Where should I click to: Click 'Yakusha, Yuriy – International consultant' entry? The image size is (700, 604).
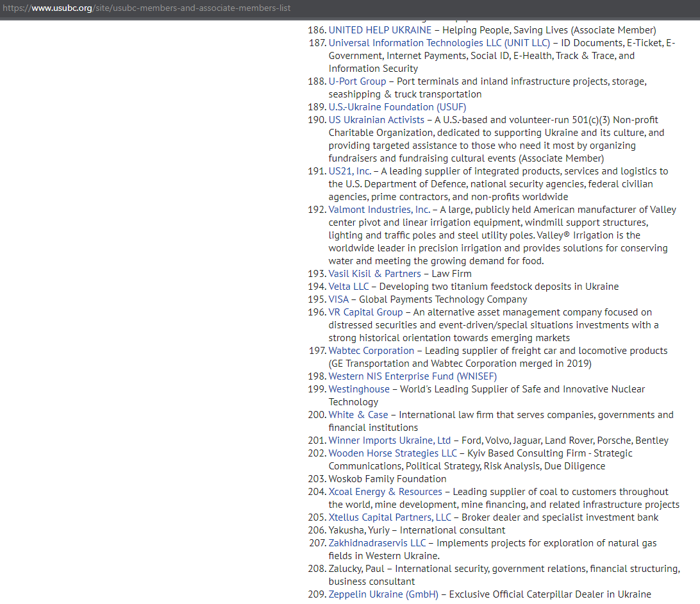point(417,530)
